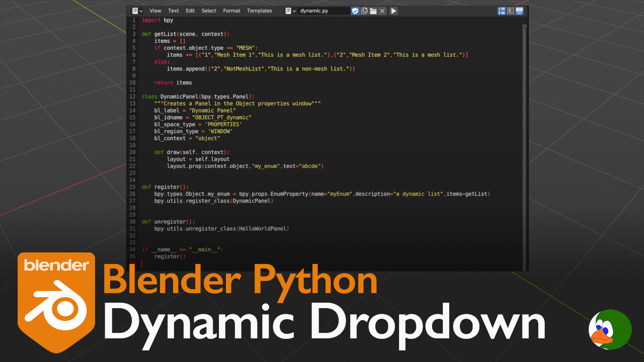
Task: Open the editor type dropdown
Action: pyautogui.click(x=137, y=11)
